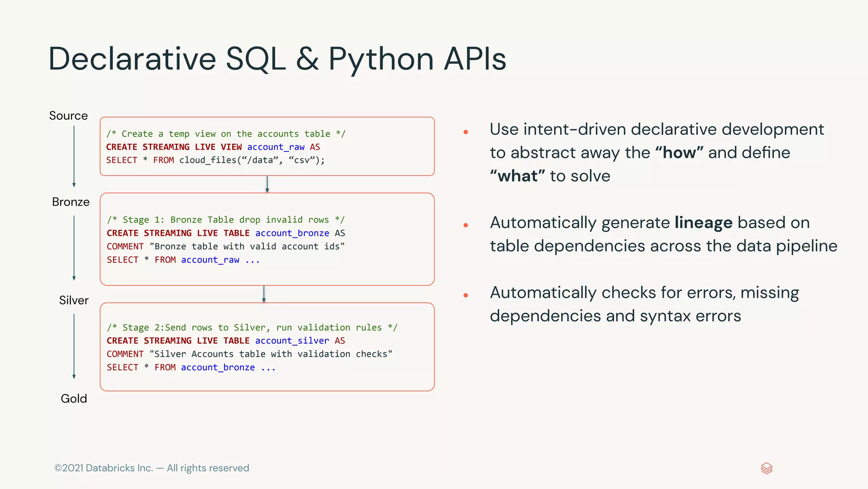Image resolution: width=868 pixels, height=489 pixels.
Task: Click the account_bronze table name after CREATE STREAMING
Action: [x=292, y=233]
